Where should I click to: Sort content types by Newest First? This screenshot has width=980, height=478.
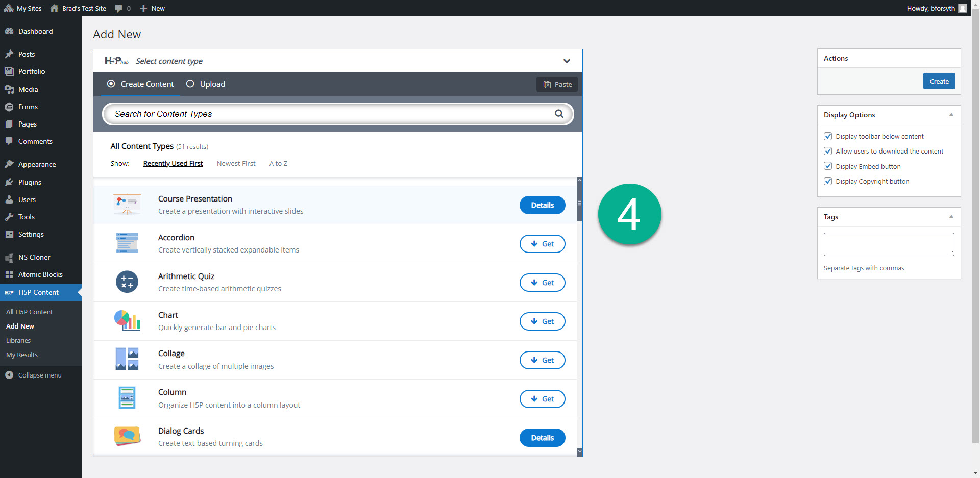[x=236, y=164]
